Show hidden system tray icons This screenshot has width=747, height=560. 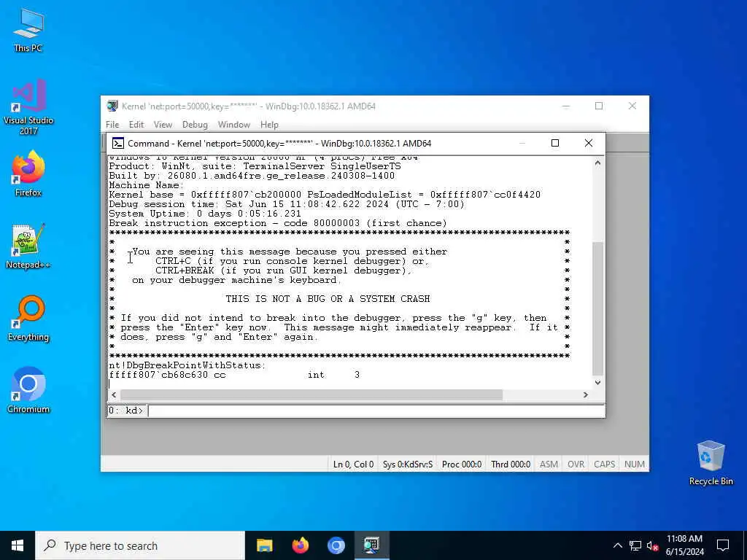coord(617,545)
